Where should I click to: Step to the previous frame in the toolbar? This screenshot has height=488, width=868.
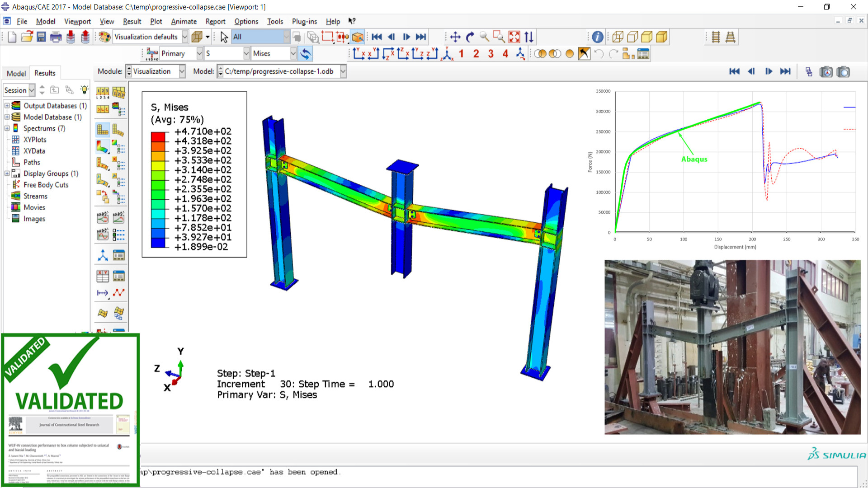(x=392, y=37)
